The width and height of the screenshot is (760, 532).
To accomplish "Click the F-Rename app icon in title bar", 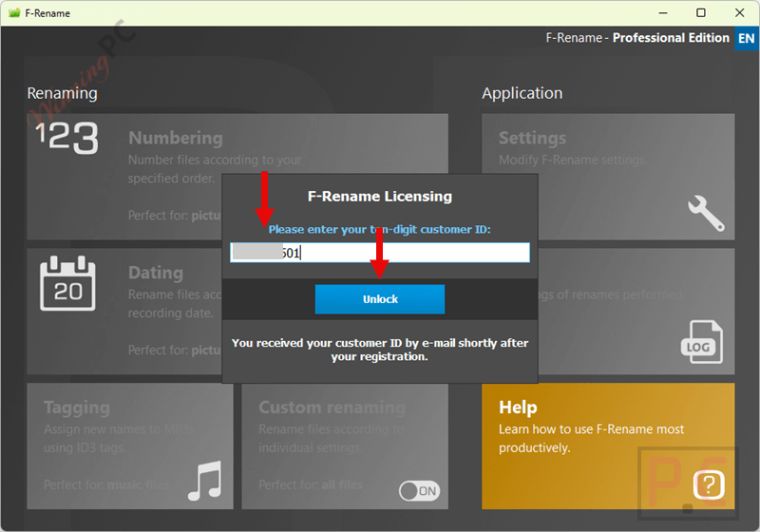I will [x=14, y=13].
